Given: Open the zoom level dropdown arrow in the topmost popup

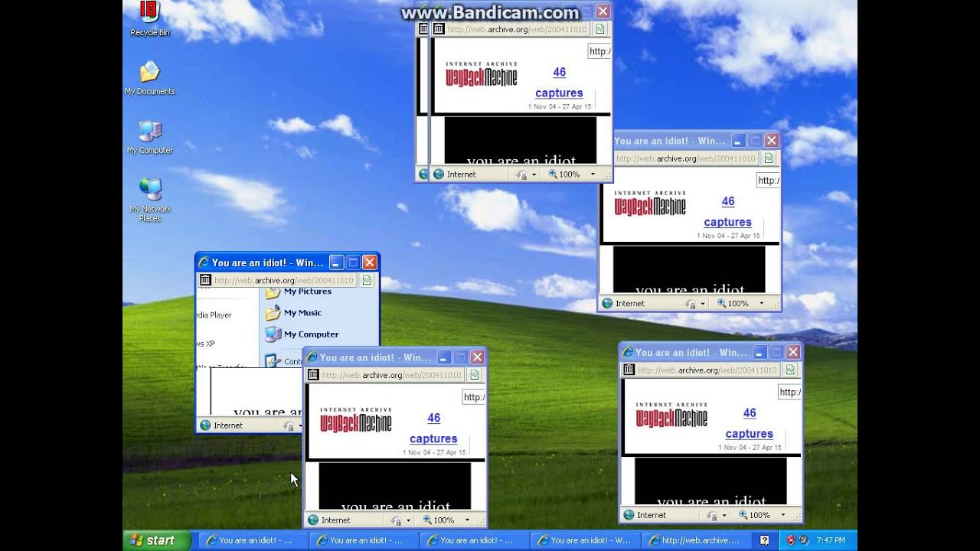Looking at the screenshot, I should [x=593, y=174].
